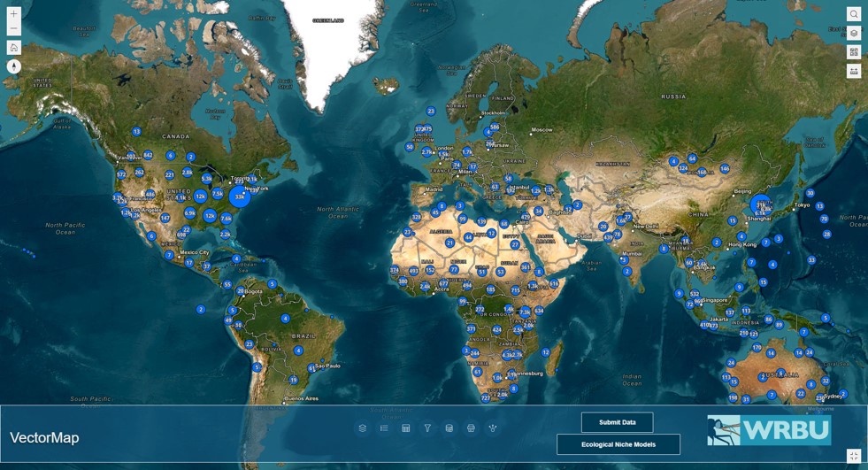Select the 31k cluster near Shanghai
Viewport: 868px width, 470px height.
tap(761, 204)
